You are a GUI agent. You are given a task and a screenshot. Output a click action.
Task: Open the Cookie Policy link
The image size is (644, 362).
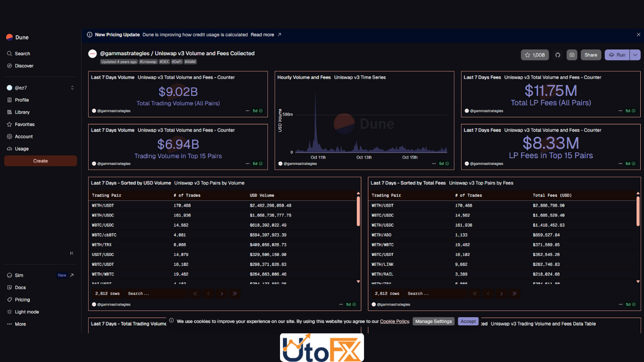395,321
